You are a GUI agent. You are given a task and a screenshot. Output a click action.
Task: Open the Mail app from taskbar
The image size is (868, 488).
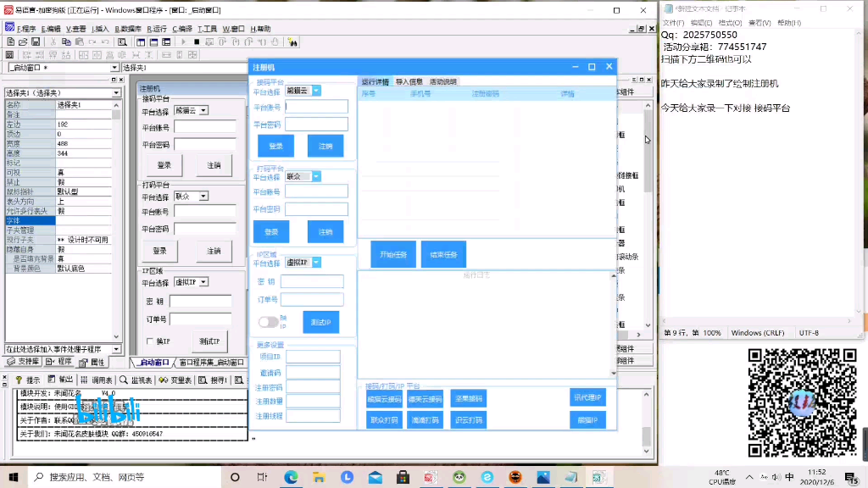tap(376, 477)
